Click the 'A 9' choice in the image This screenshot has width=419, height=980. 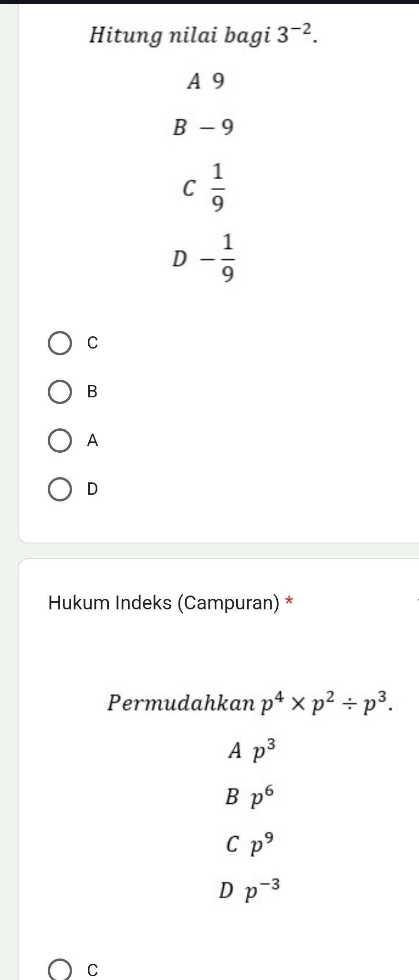point(205,82)
